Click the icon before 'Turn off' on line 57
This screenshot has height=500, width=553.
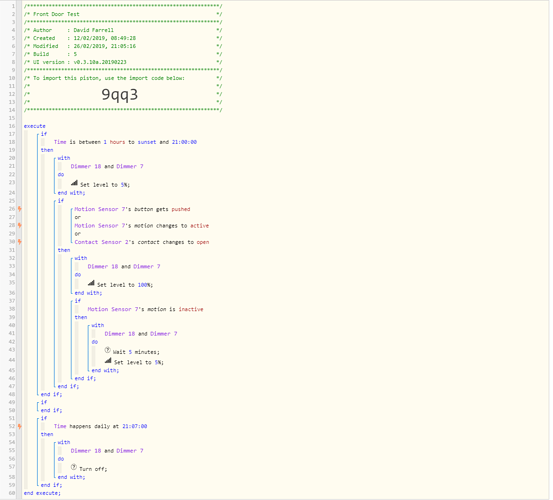tap(74, 467)
